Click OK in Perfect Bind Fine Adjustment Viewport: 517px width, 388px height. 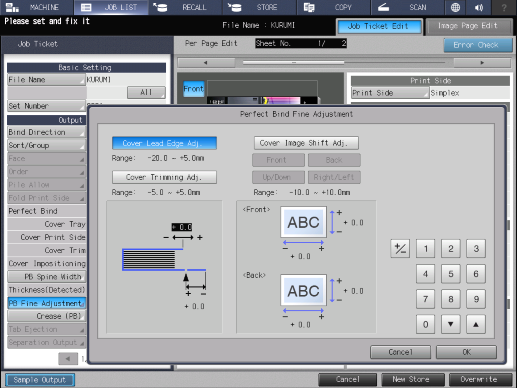pyautogui.click(x=466, y=352)
